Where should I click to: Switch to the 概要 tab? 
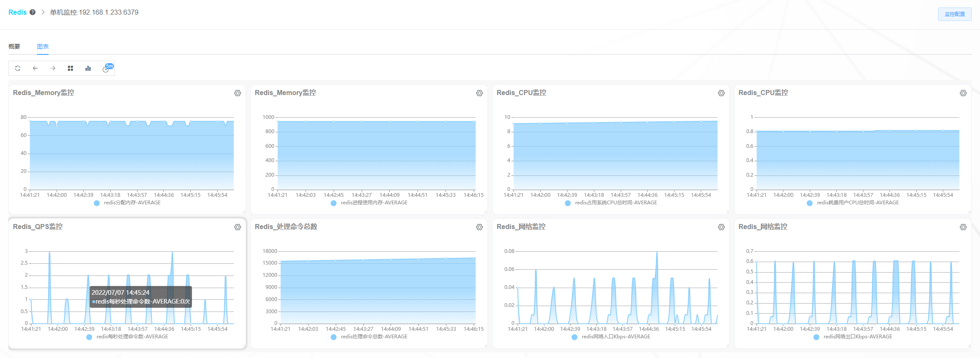tap(14, 46)
